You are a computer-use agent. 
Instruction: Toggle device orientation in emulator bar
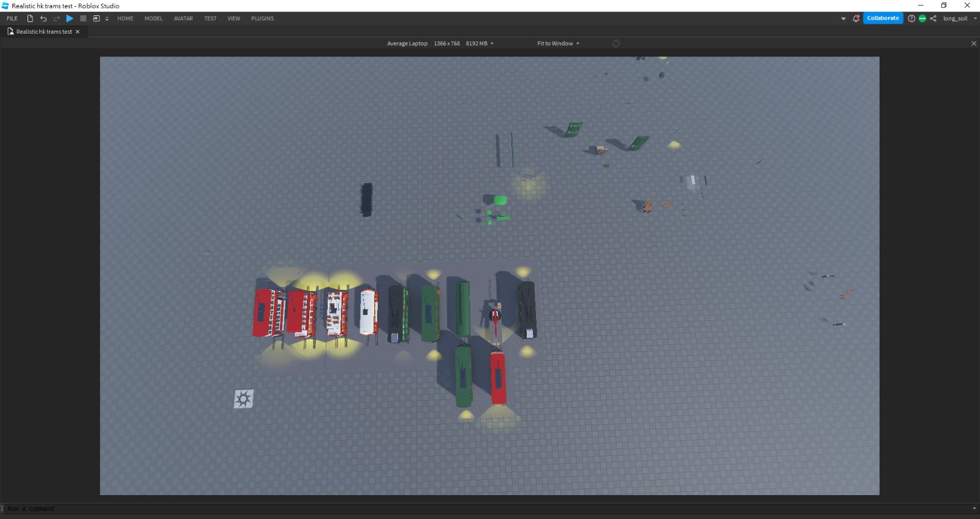(x=616, y=44)
